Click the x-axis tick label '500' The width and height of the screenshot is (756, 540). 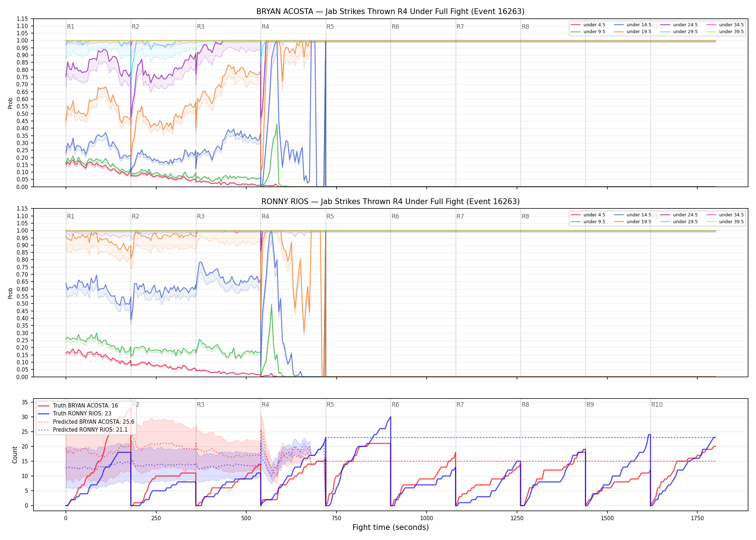(246, 518)
